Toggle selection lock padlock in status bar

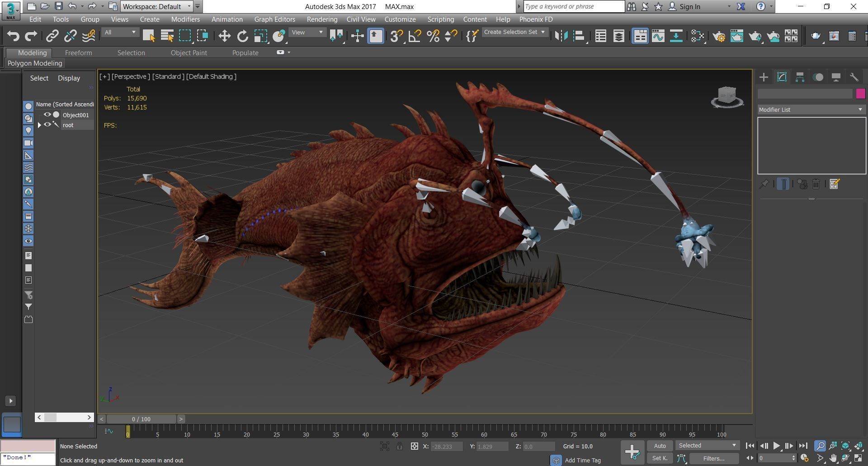(x=400, y=447)
